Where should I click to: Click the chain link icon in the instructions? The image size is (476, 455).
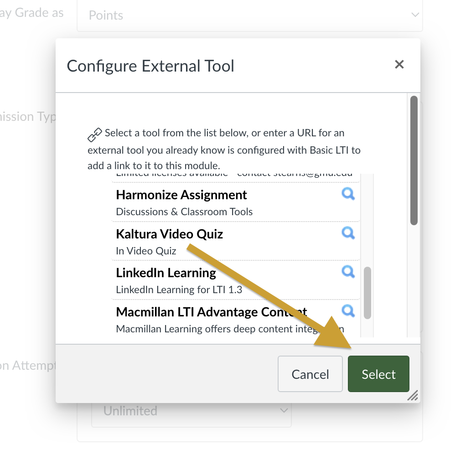(x=95, y=135)
